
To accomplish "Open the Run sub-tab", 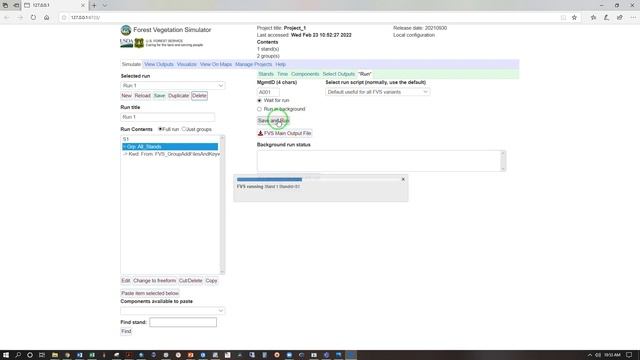I will pos(365,74).
